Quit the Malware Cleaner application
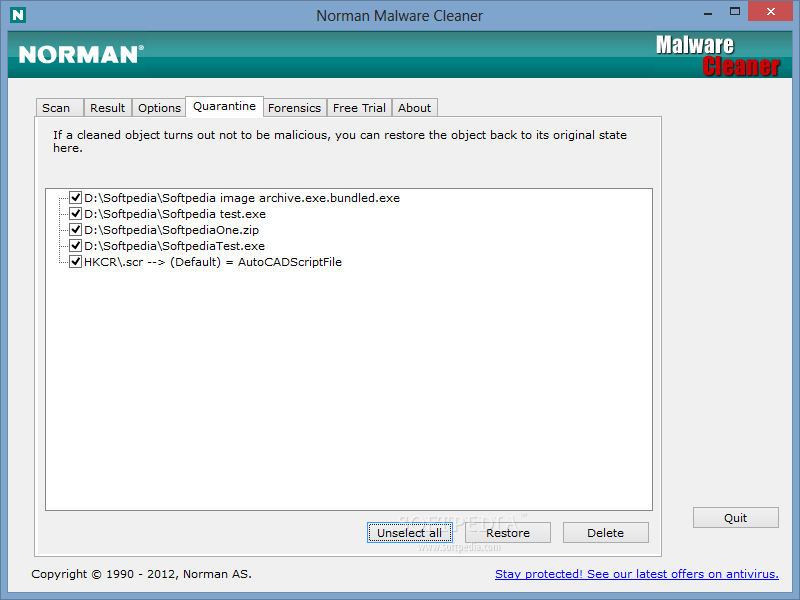800x600 pixels. (735, 518)
